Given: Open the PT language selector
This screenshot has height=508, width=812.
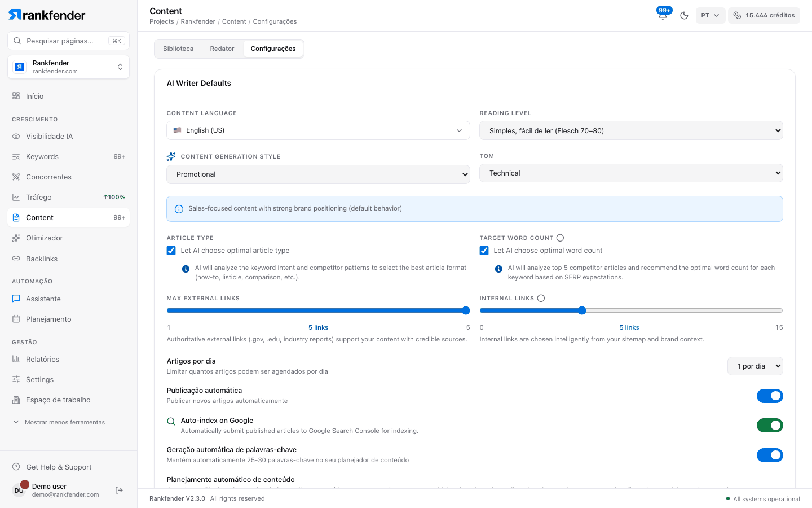Looking at the screenshot, I should (710, 15).
